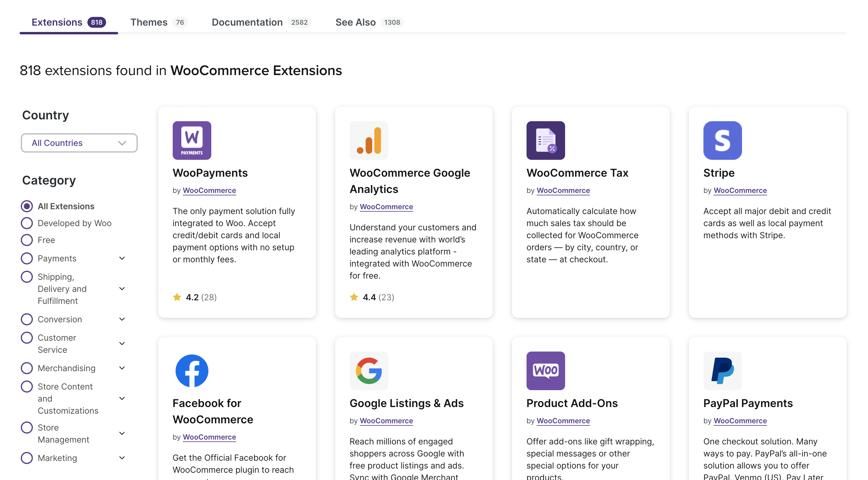Click the Google Analytics bar chart icon
Viewport: 868px width, 480px height.
(x=369, y=140)
